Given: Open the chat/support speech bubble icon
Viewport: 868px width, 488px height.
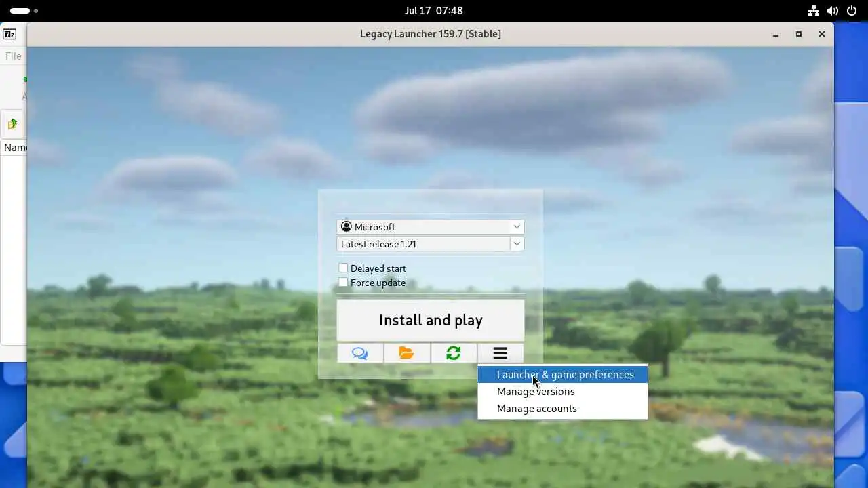Looking at the screenshot, I should pyautogui.click(x=360, y=353).
